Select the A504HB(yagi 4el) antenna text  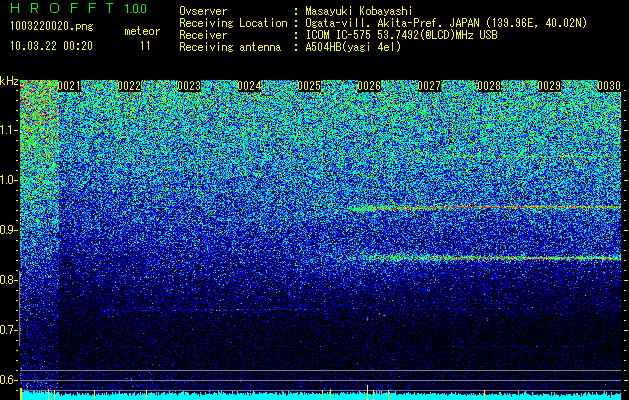(x=353, y=47)
